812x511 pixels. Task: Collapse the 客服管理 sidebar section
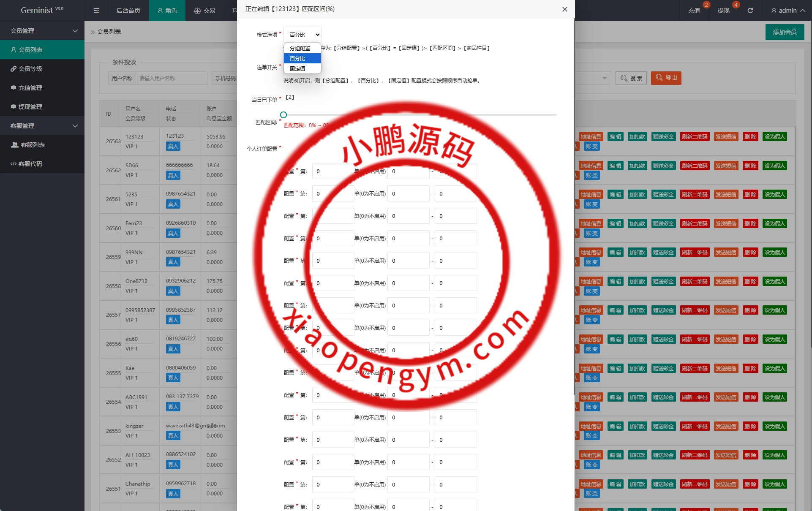[42, 126]
